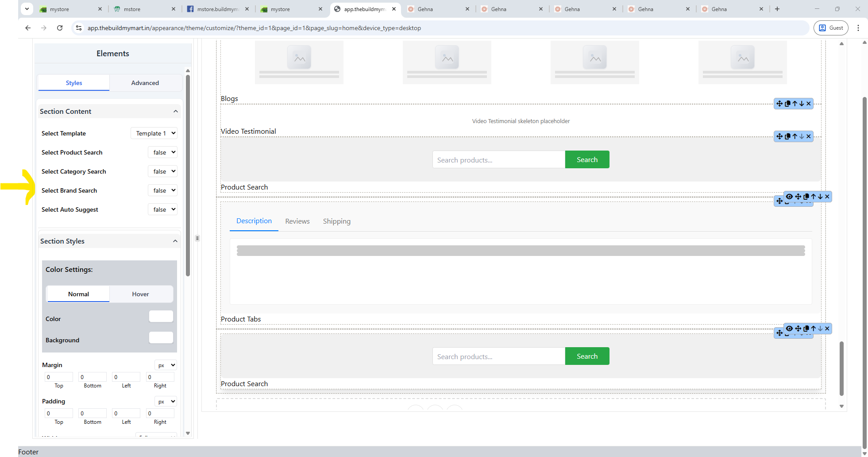Toggle visibility eye on bottom Product Search section
The image size is (868, 457).
(789, 329)
